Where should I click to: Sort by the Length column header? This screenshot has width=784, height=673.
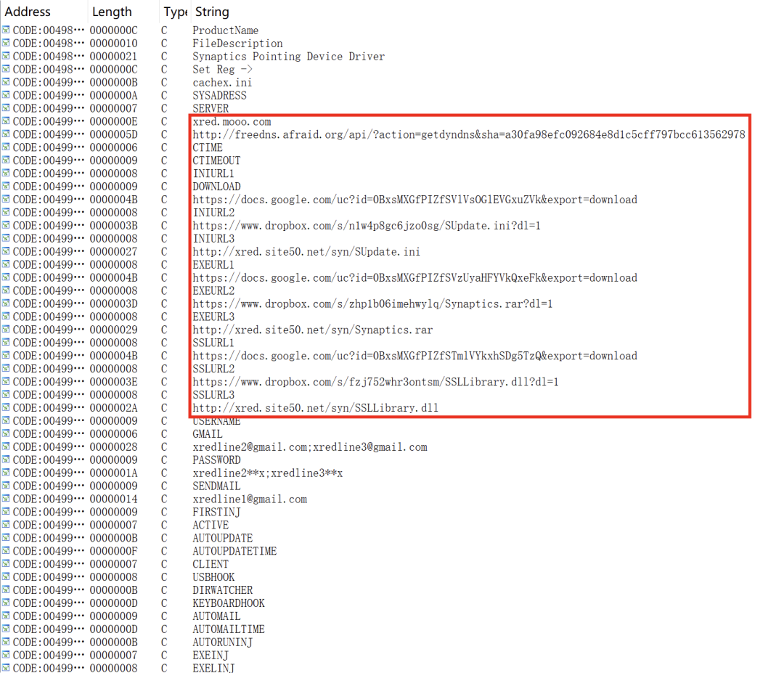coord(112,12)
